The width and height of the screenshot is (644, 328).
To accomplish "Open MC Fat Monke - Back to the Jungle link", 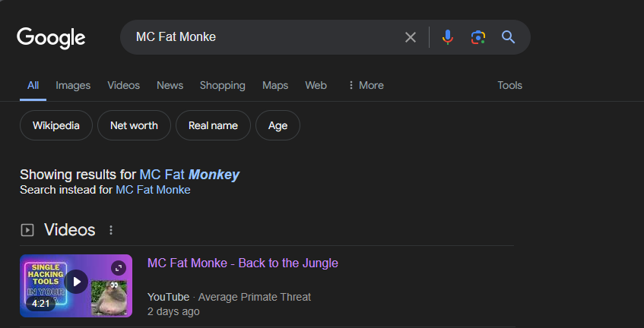I will [x=243, y=263].
